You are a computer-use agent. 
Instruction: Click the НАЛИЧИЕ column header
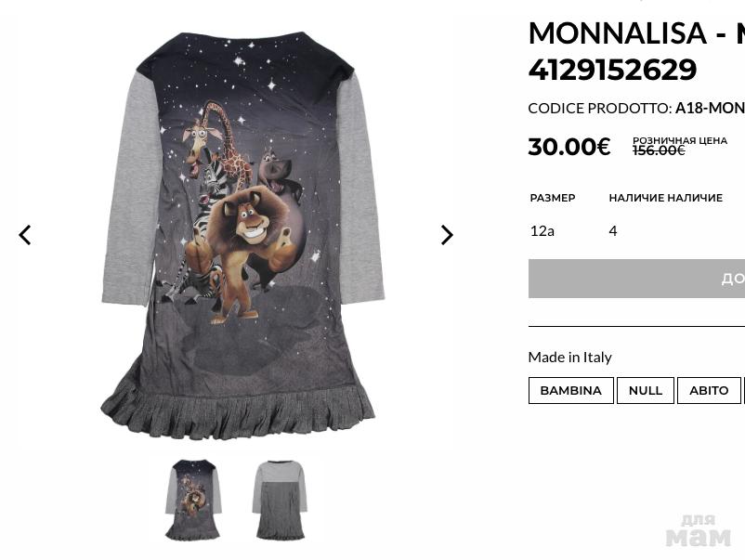tap(666, 198)
